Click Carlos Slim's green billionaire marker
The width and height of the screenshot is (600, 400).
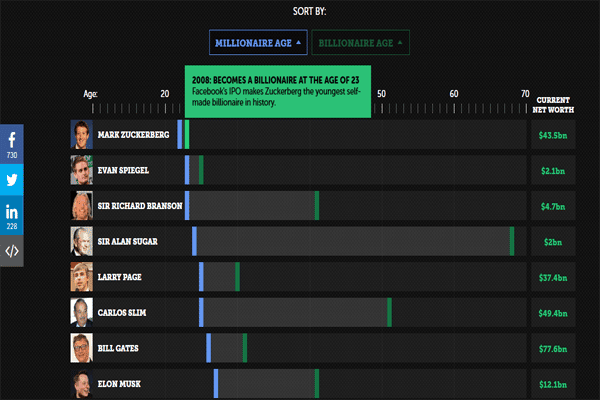point(389,312)
